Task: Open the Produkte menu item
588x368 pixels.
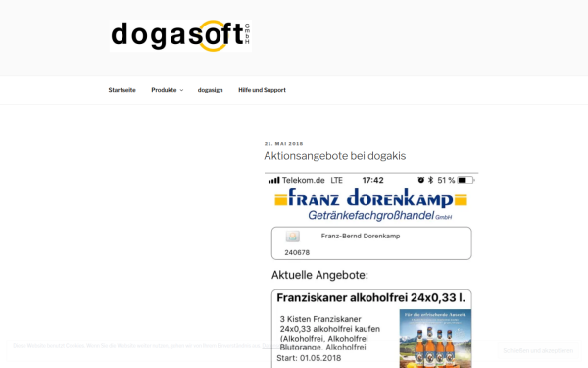Action: pos(164,90)
